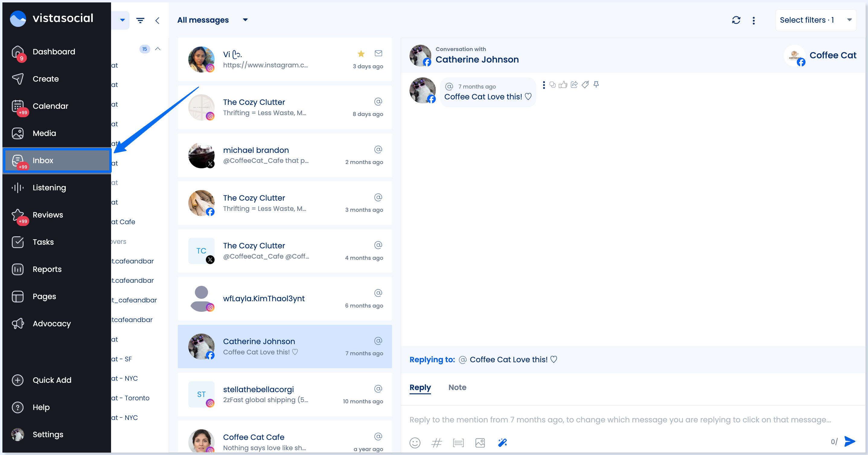The height and width of the screenshot is (455, 868).
Task: Open stellathebellacorgi's message
Action: point(284,395)
